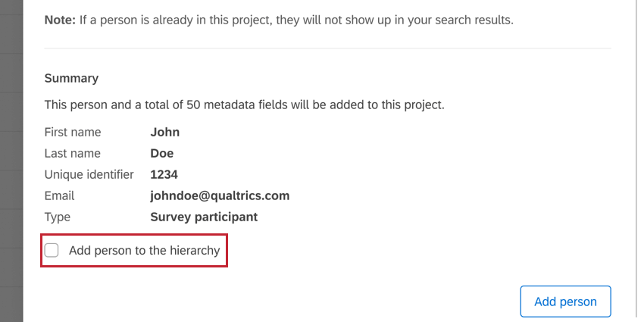Screen dimensions: 644x322
Task: Select the unique identifier value 1234
Action: (164, 174)
